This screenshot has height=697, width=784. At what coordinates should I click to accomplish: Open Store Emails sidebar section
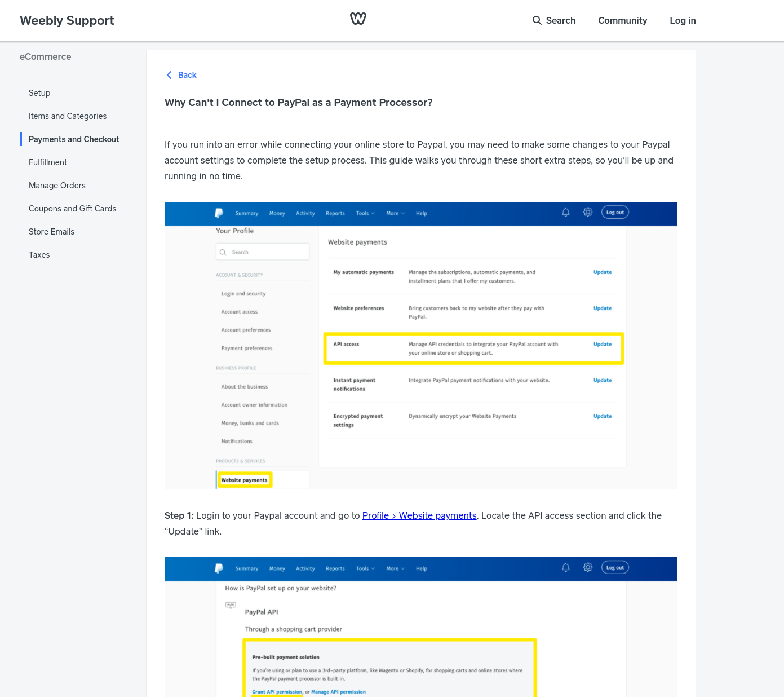(51, 232)
